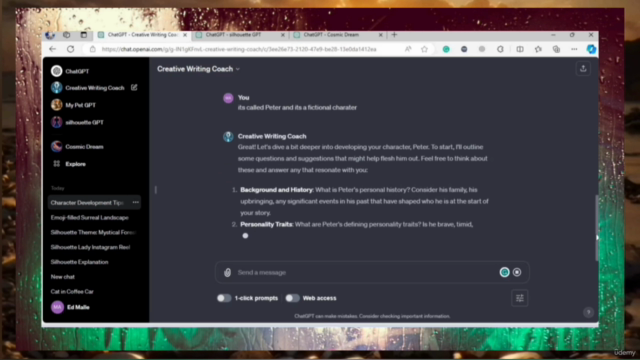Image resolution: width=640 pixels, height=360 pixels.
Task: Switch to ChatGPT - Creative Writing Coach tab
Action: point(142,35)
